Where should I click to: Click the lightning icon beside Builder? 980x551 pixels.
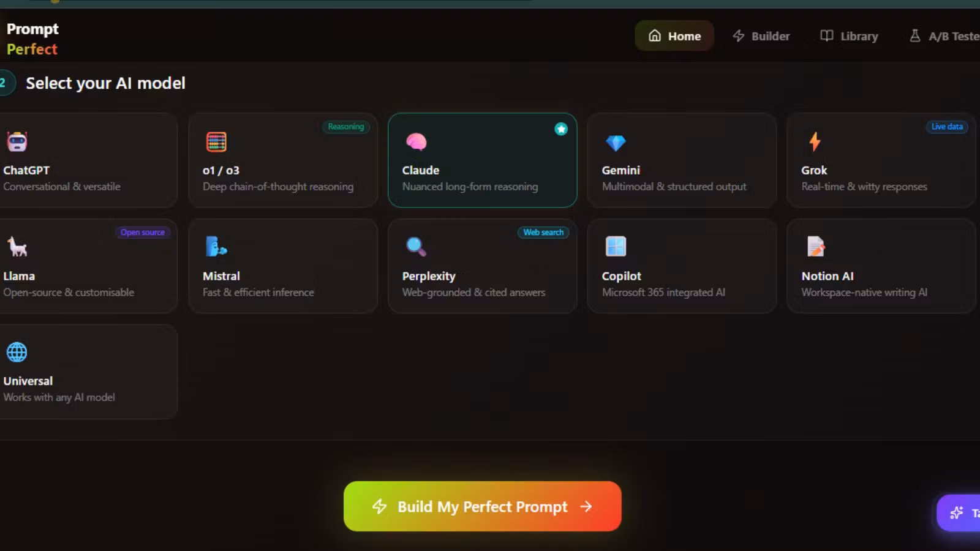739,36
